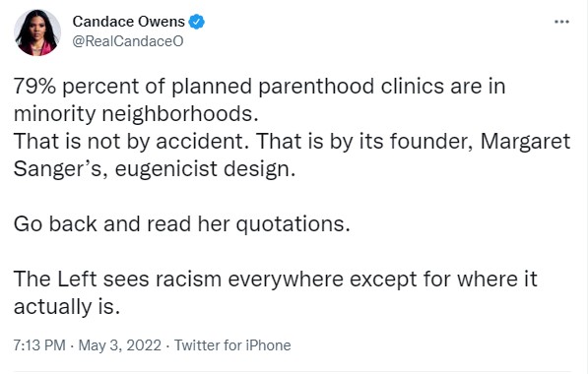
Task: Click "That is not by accident." sentence
Action: [x=131, y=142]
